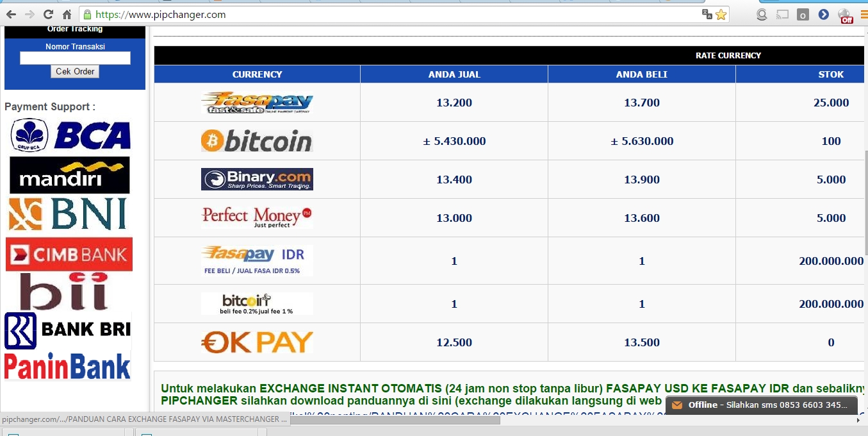Click the magnifier search extension icon
The height and width of the screenshot is (436, 868).
click(762, 14)
